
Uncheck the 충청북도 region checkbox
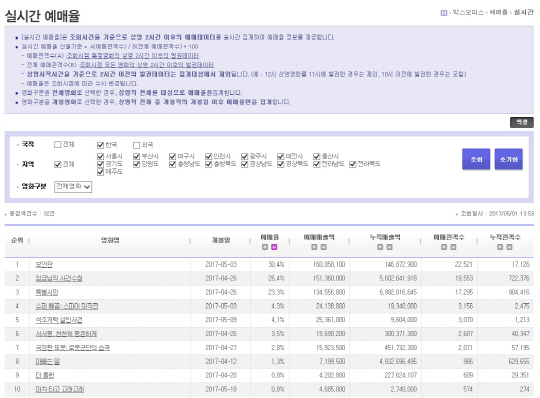208,164
